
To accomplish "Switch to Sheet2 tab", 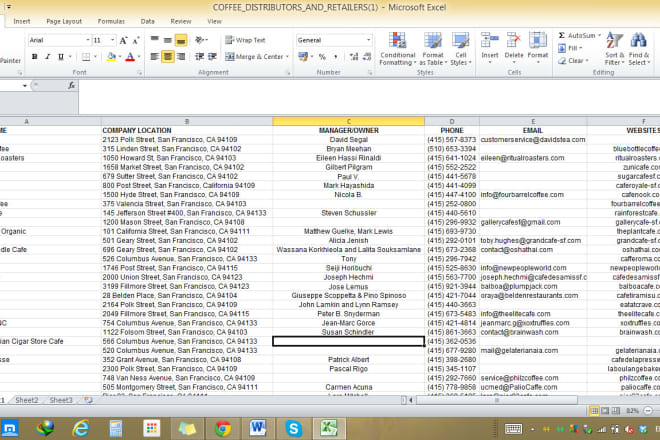I will pos(27,400).
